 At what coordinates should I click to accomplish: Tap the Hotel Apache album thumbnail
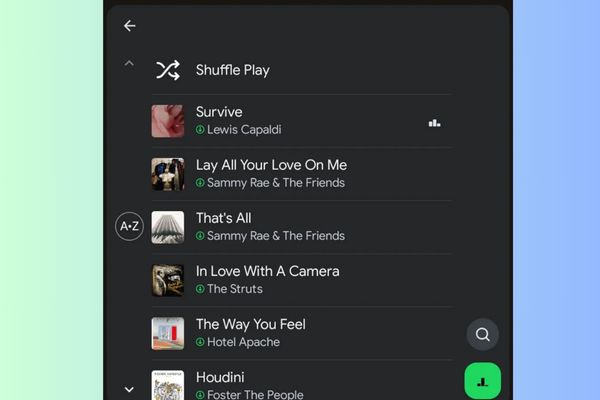(167, 333)
